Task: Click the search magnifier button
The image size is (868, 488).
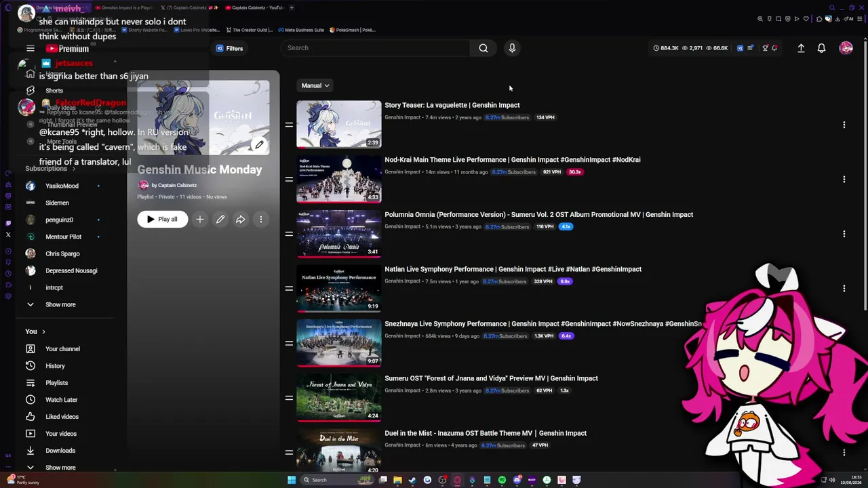Action: click(484, 48)
